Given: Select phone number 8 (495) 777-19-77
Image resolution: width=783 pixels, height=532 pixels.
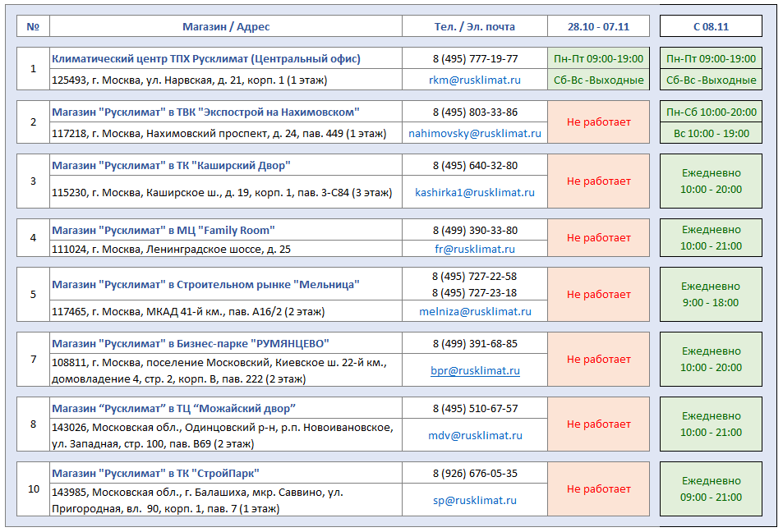Looking at the screenshot, I should pyautogui.click(x=475, y=59).
